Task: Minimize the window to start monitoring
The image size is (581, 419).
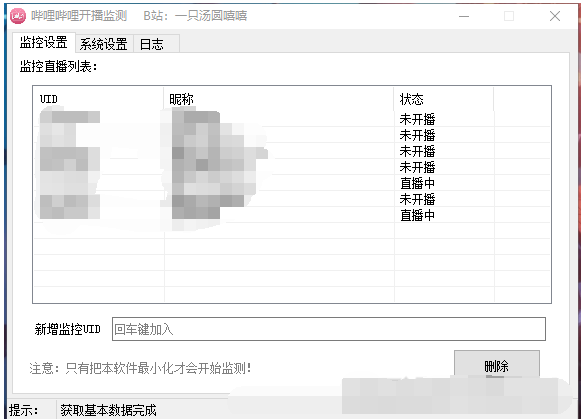Action: (464, 16)
